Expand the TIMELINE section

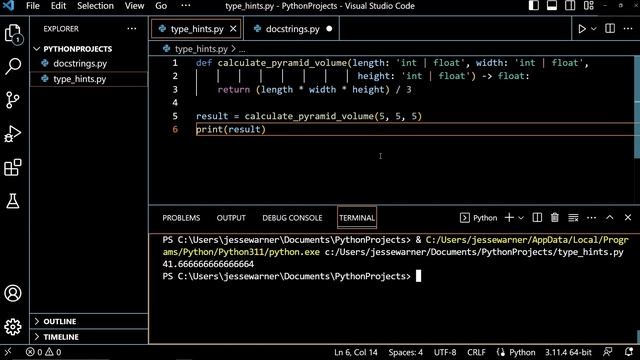click(x=89, y=337)
